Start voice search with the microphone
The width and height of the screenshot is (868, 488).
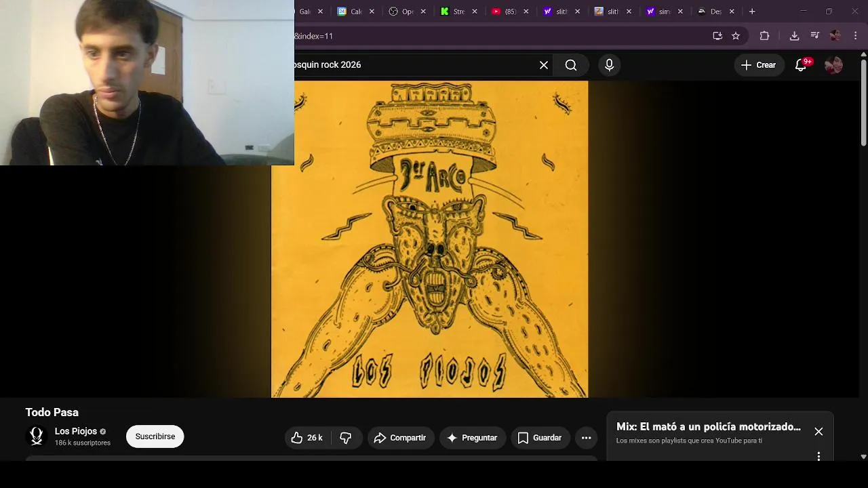pos(609,65)
